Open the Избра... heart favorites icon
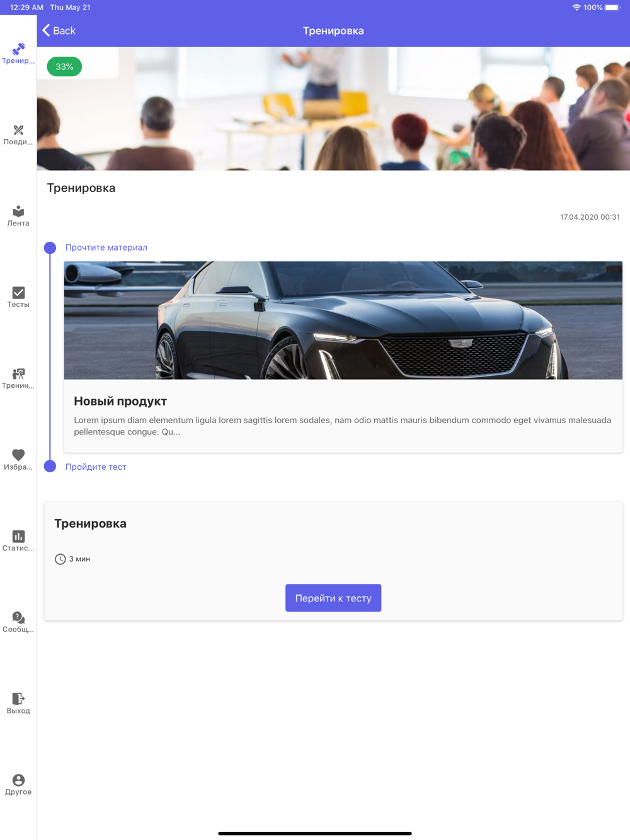Image resolution: width=630 pixels, height=840 pixels. [18, 455]
